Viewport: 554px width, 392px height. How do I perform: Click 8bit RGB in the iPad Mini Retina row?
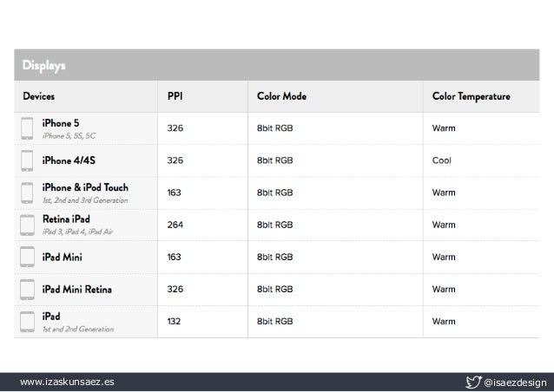[275, 289]
